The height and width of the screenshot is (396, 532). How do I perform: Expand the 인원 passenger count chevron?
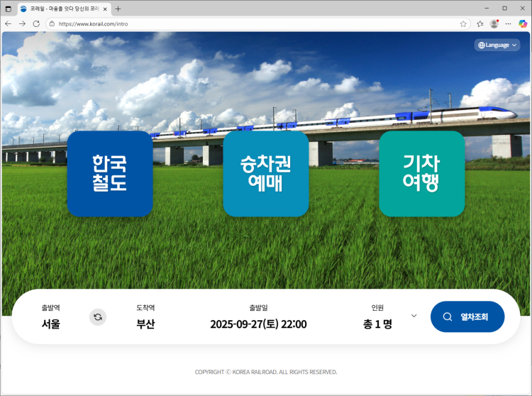click(414, 316)
